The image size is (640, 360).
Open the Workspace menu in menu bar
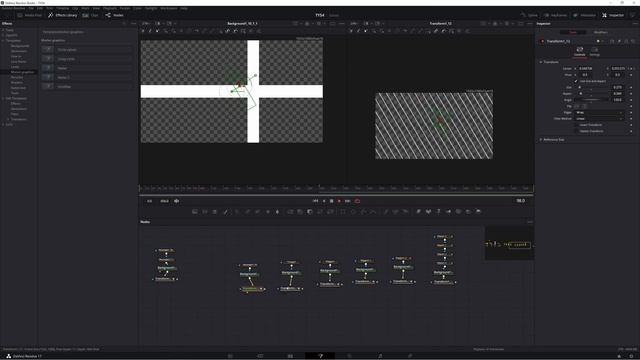coord(169,8)
